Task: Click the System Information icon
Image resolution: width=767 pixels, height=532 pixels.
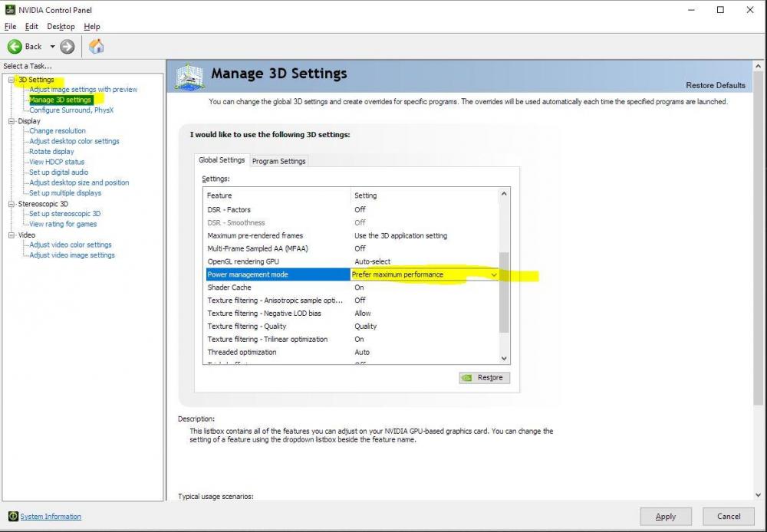Action: point(13,517)
